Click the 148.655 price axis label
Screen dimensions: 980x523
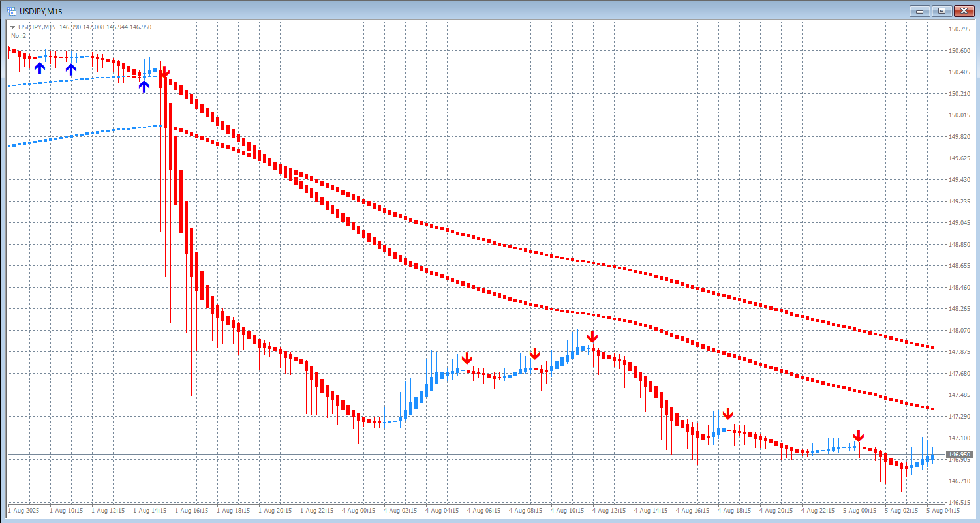click(959, 265)
